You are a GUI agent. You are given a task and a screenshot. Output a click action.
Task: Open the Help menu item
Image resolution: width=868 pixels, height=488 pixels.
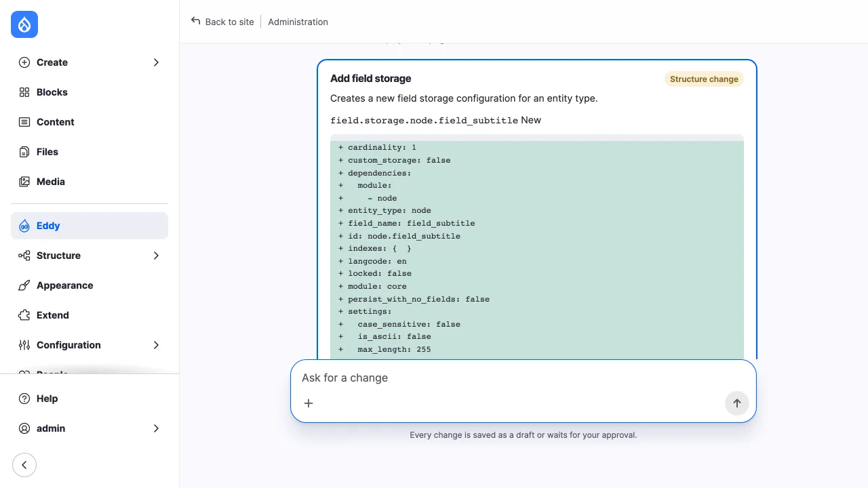coord(90,399)
